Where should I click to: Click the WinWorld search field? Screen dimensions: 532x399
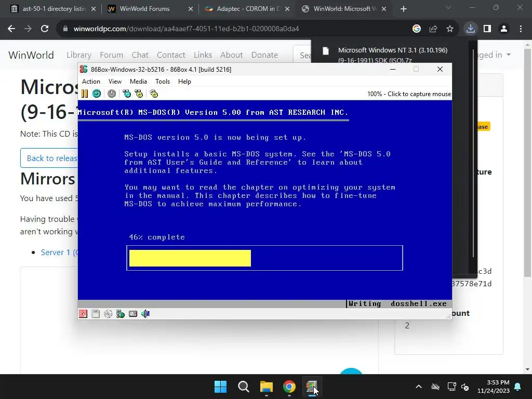(302, 55)
